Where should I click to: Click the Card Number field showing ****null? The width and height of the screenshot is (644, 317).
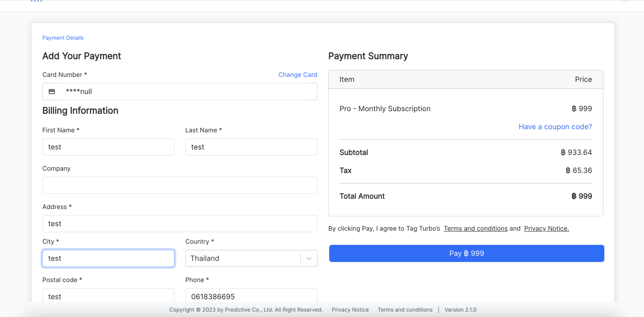(x=180, y=91)
